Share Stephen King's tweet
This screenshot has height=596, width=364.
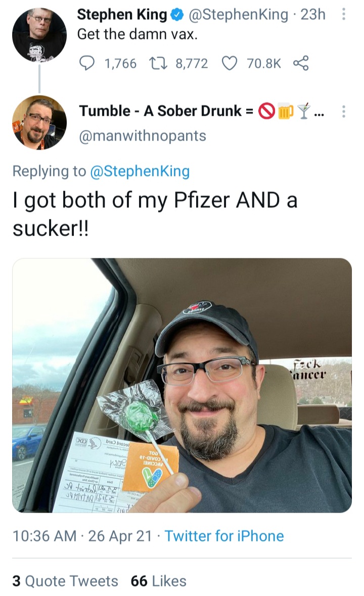point(300,63)
